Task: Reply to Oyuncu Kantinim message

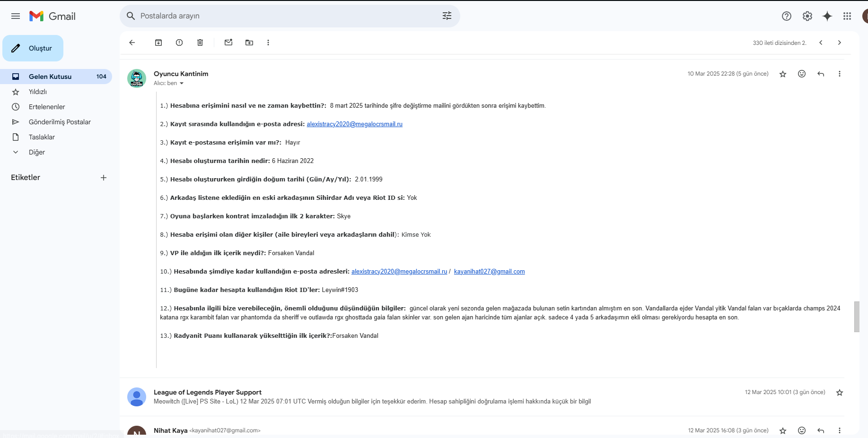Action: 821,74
